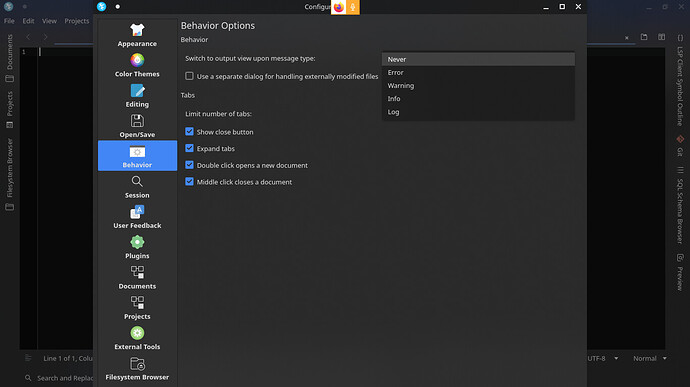Open the Filesystem Browser settings page
690x387 pixels.
point(137,369)
